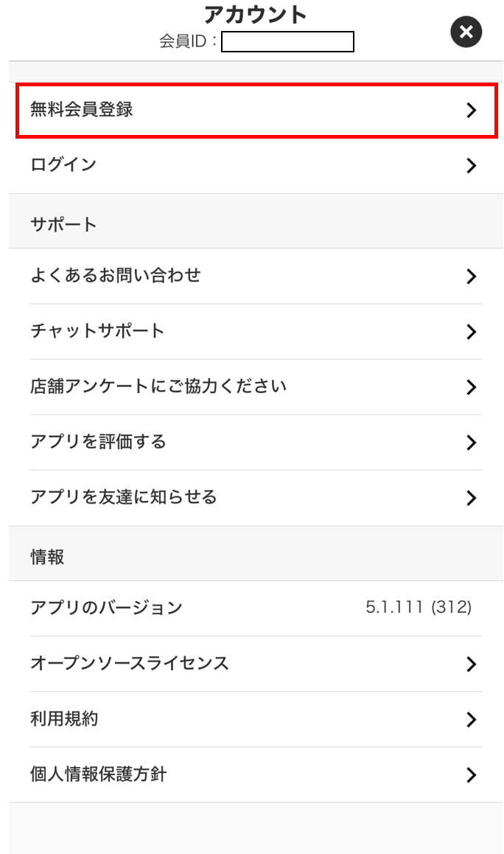
Task: Close the アカウント screen with X icon
Action: click(x=466, y=32)
